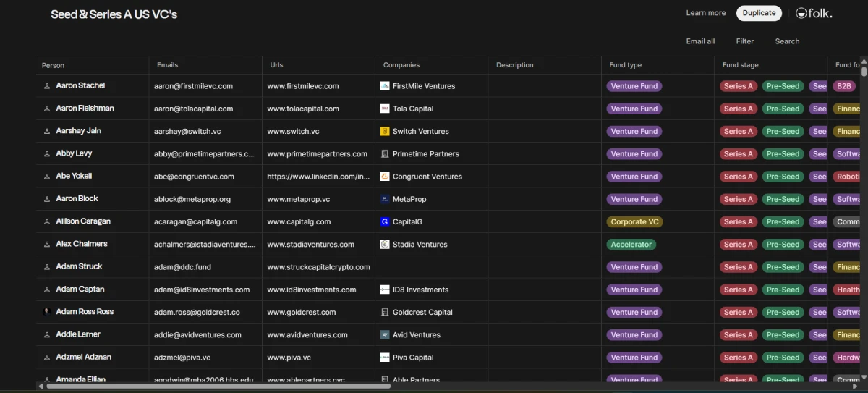Open the Search option

point(787,41)
